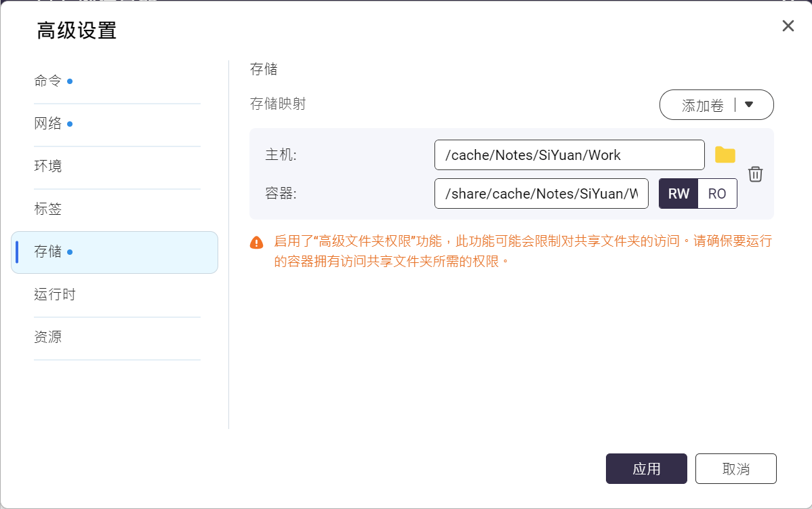Click the 添加卷 button label

[702, 105]
